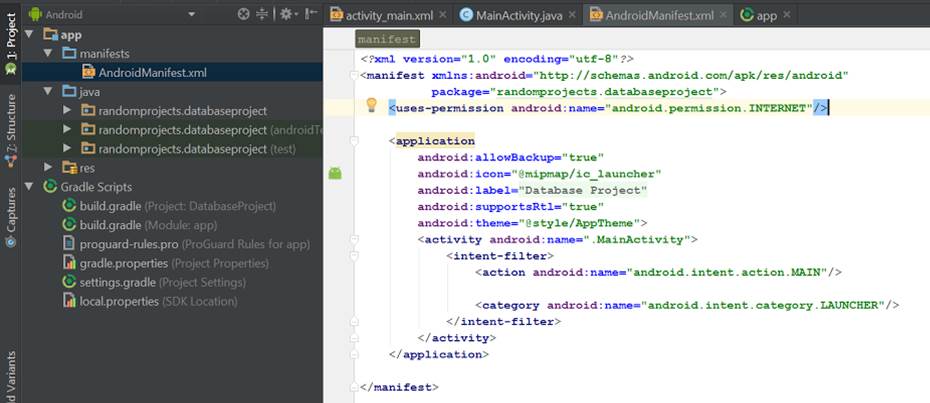Open the 7: Structure tool window tab

10,132
